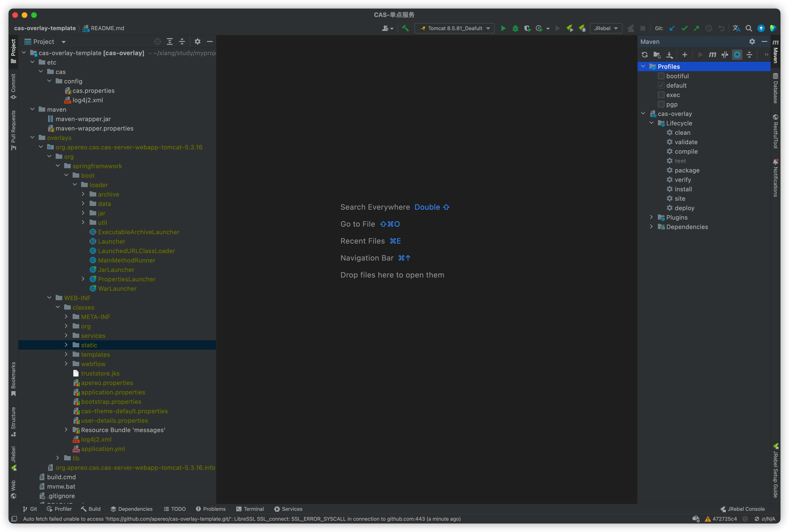The width and height of the screenshot is (789, 532).
Task: Click IDE update blue arrow icon
Action: click(761, 28)
